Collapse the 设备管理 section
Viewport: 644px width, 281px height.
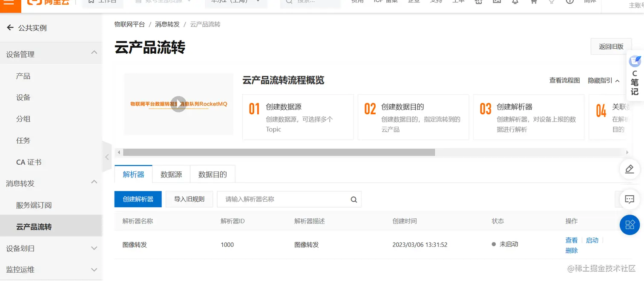pos(94,52)
